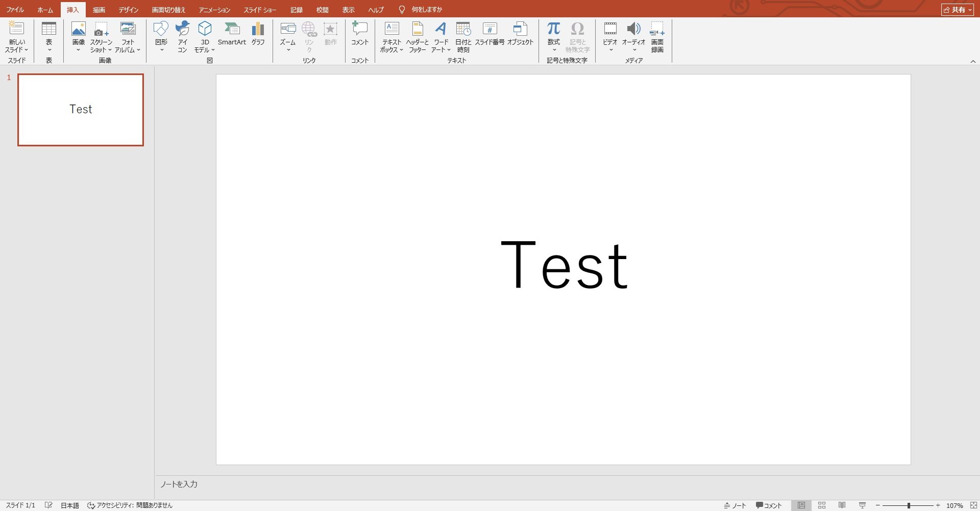Adjust the zoom slider in status bar
The image size is (980, 511).
[x=909, y=505]
